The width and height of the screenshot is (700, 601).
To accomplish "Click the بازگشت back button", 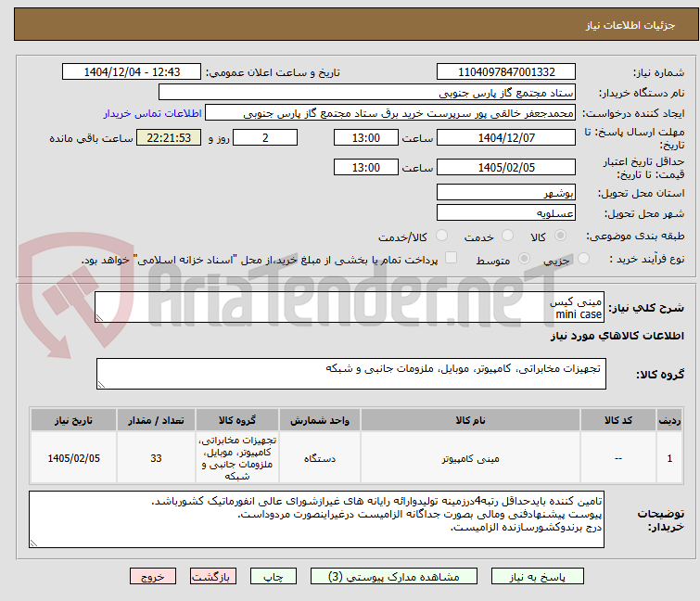I will pyautogui.click(x=212, y=577).
